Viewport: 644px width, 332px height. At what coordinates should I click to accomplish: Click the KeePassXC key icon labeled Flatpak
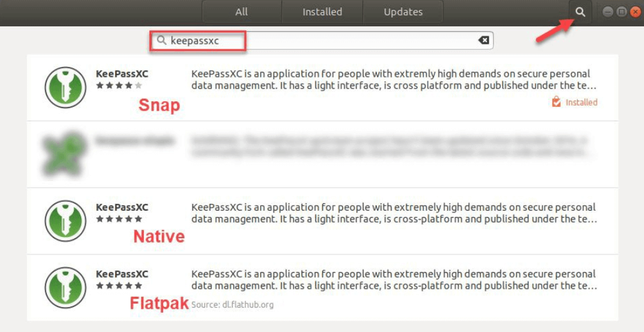tap(65, 288)
